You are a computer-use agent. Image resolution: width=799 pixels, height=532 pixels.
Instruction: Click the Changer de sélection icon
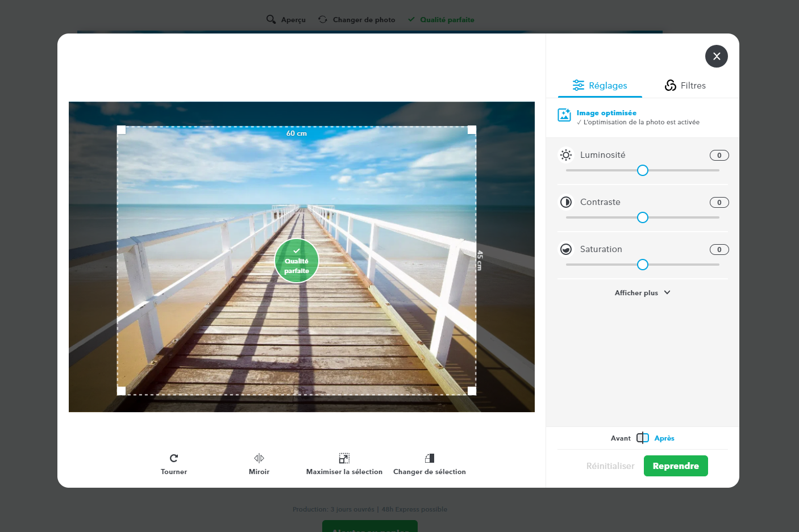[x=430, y=458]
